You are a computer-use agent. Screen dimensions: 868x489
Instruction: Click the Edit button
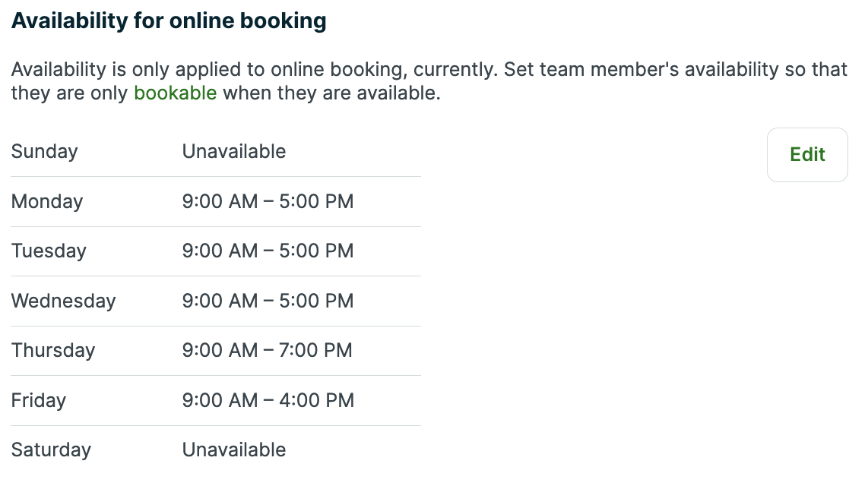point(806,155)
